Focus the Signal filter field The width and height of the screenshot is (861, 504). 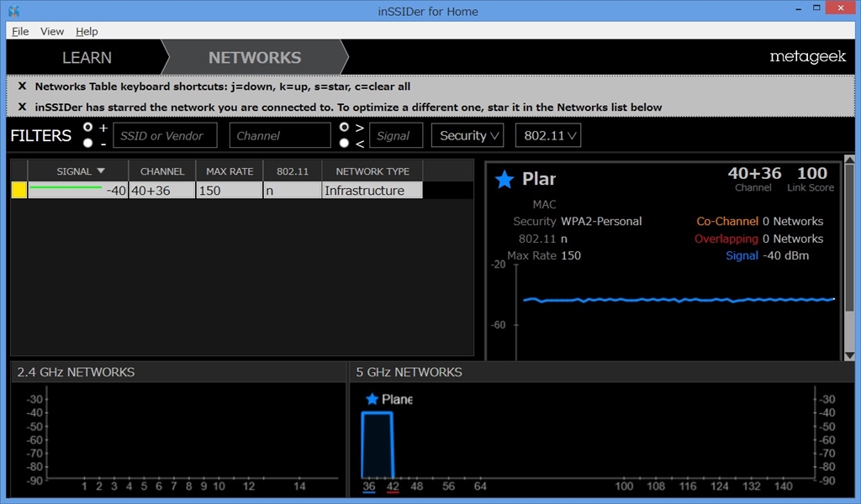(396, 135)
